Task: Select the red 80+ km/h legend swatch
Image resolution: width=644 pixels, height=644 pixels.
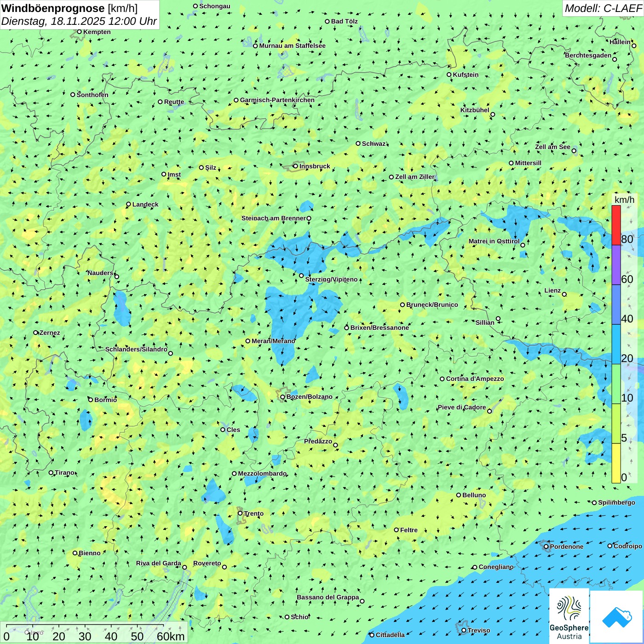Action: click(616, 225)
